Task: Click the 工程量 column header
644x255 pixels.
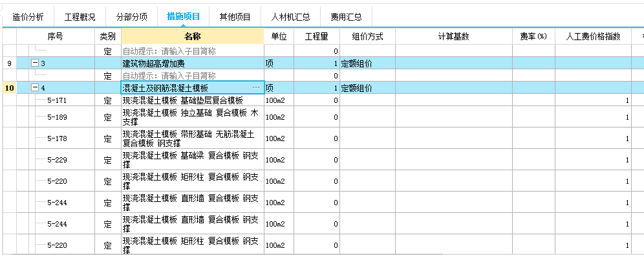Action: pyautogui.click(x=317, y=37)
